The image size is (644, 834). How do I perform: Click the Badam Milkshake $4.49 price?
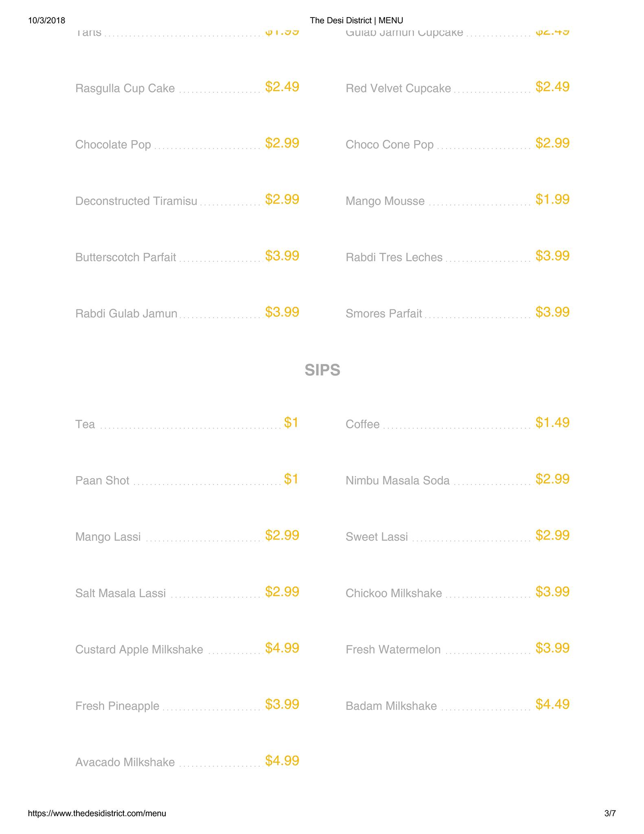click(552, 704)
